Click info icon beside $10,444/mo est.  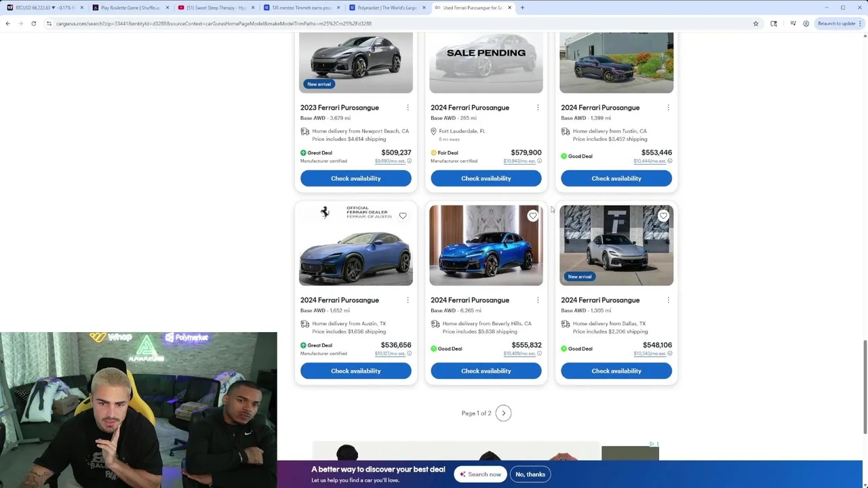pyautogui.click(x=669, y=161)
